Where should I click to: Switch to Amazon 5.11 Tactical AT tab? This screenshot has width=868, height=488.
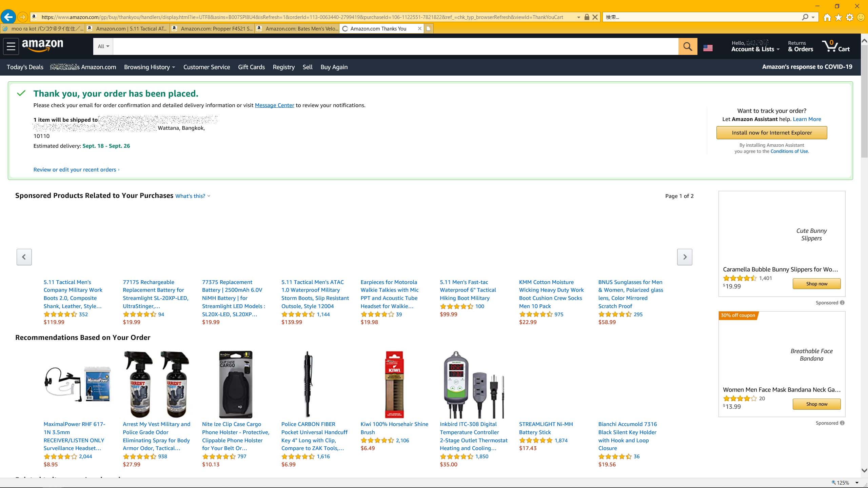127,28
